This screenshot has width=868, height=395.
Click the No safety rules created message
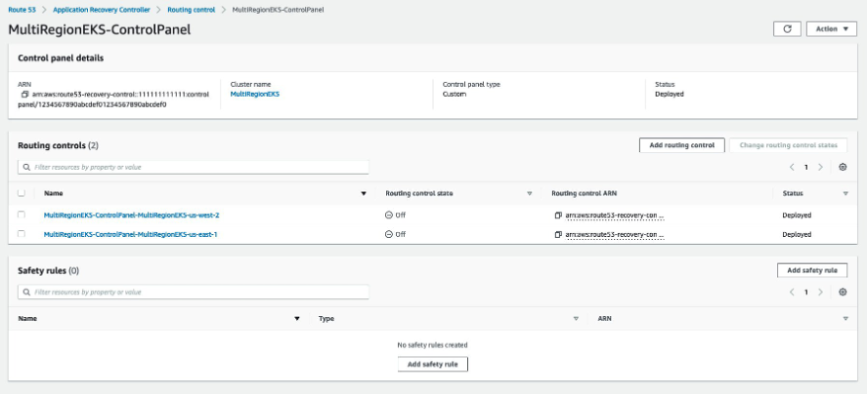(433, 345)
